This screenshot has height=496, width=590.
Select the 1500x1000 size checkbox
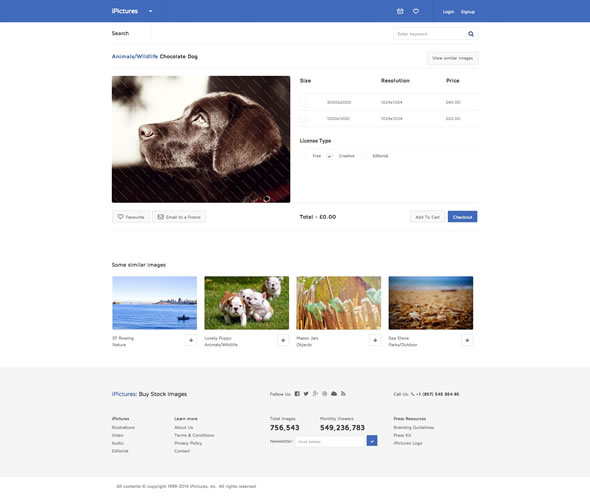click(303, 119)
